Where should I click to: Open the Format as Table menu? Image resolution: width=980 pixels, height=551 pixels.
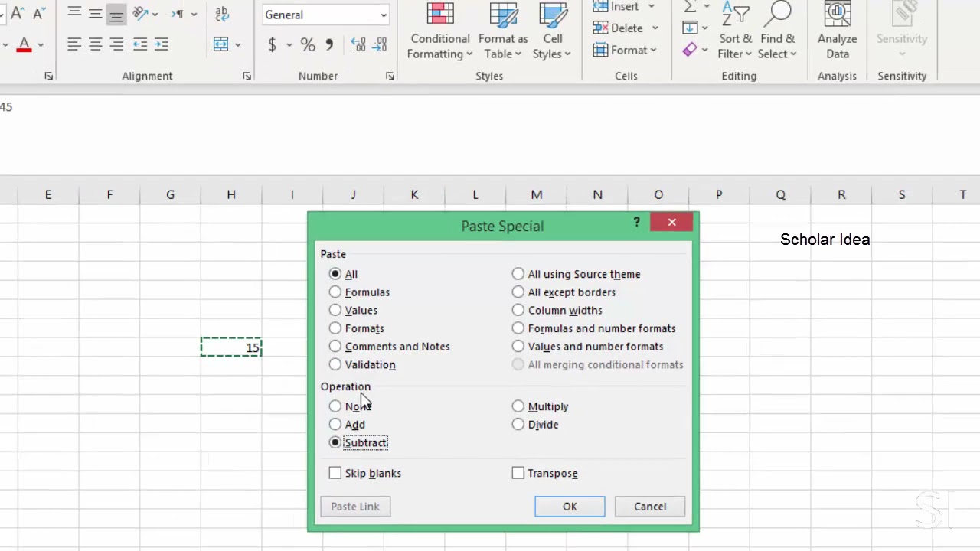point(503,31)
